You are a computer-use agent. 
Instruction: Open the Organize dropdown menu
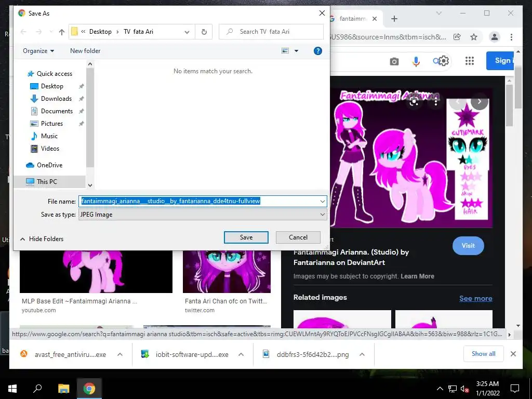point(38,51)
